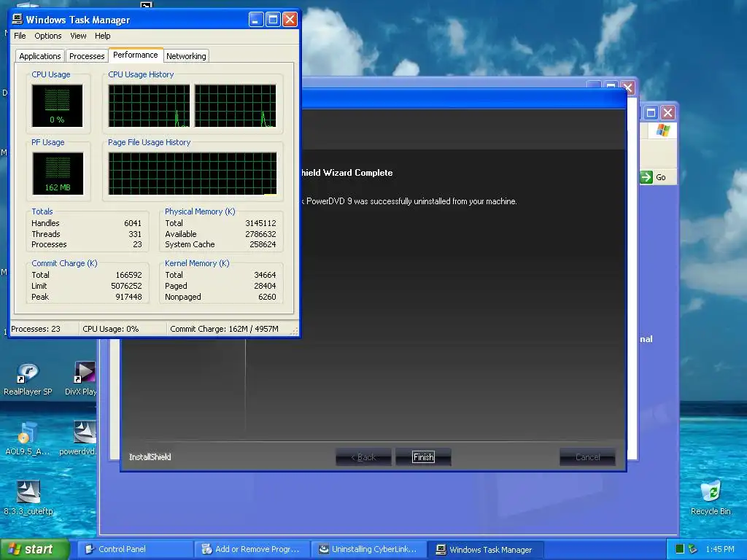Open the Start menu
The image size is (747, 560).
click(35, 549)
